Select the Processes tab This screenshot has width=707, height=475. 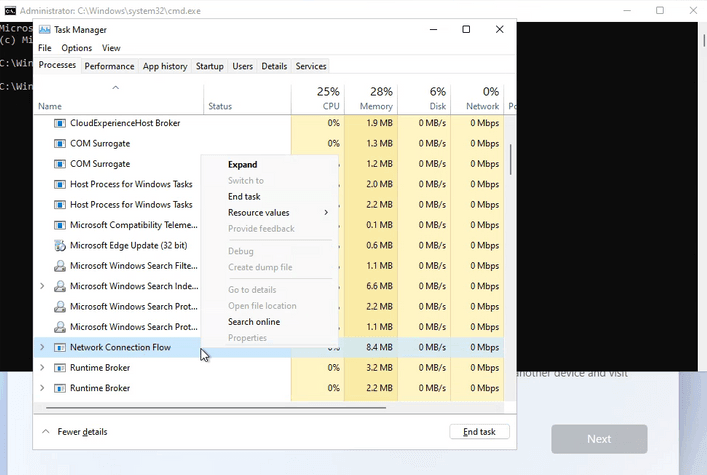pos(57,65)
